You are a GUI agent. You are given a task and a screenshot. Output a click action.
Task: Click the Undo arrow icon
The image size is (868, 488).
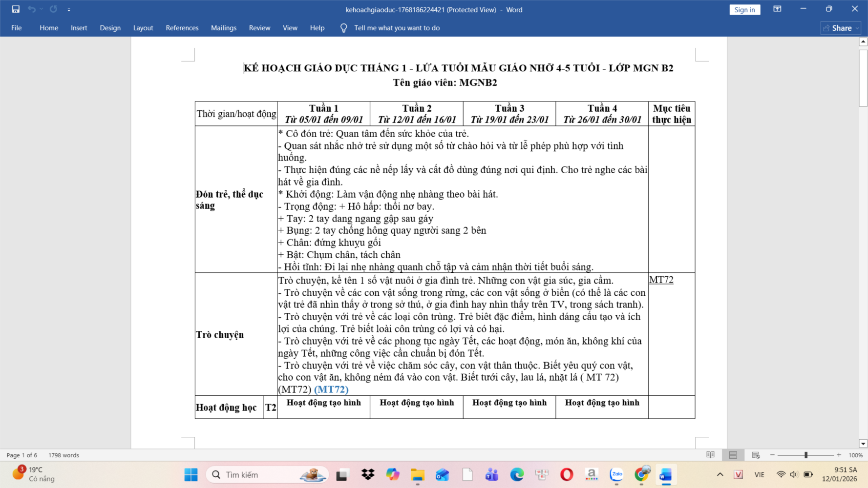coord(31,9)
